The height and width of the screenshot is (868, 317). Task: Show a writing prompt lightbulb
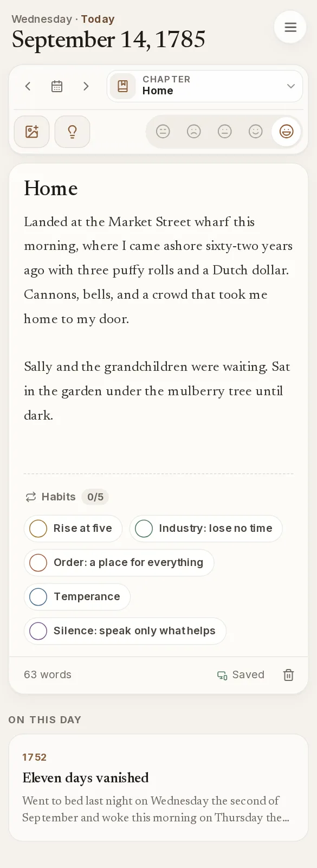pyautogui.click(x=72, y=132)
